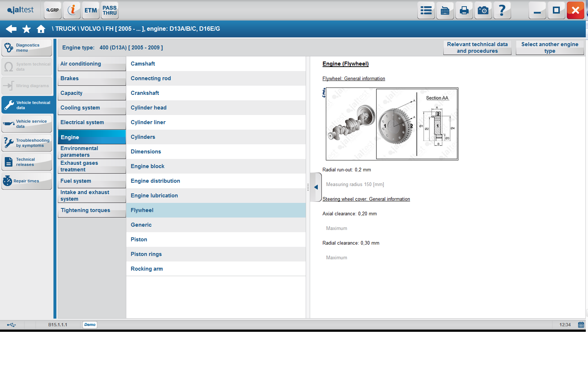
Task: Click the printer icon
Action: (x=464, y=10)
